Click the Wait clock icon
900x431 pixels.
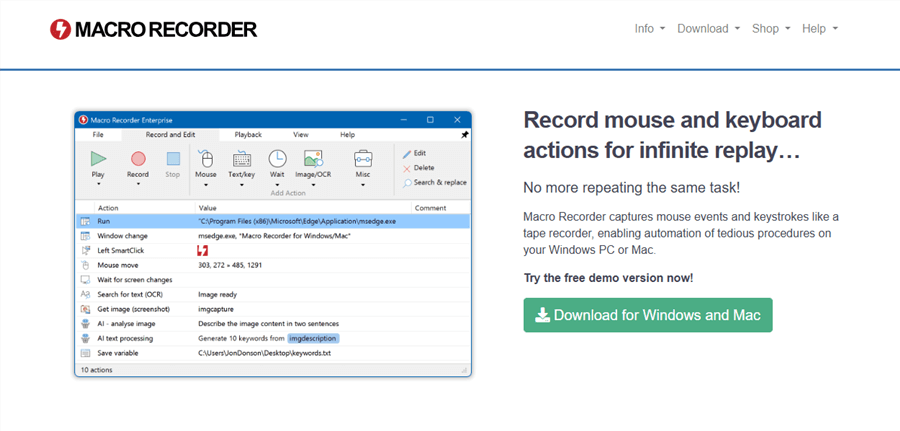(x=277, y=158)
